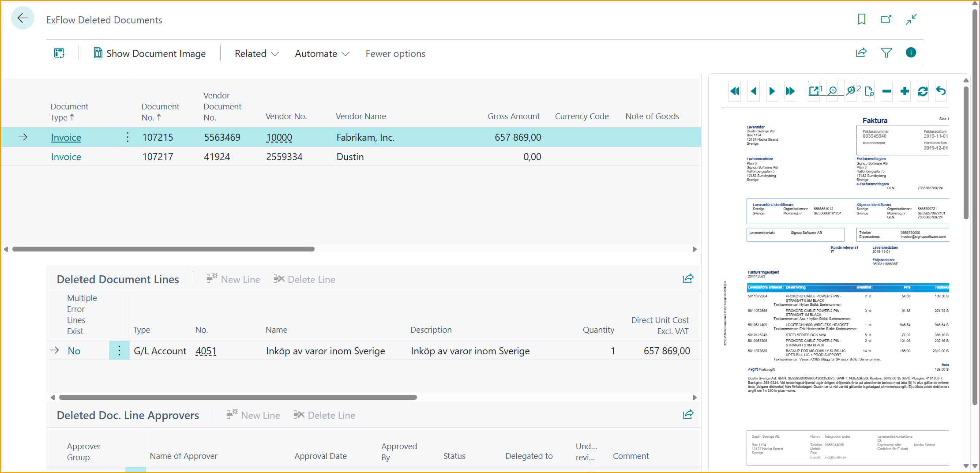Click the zoom out magnifier in viewer
Screen dimensions: 980x473
832,91
